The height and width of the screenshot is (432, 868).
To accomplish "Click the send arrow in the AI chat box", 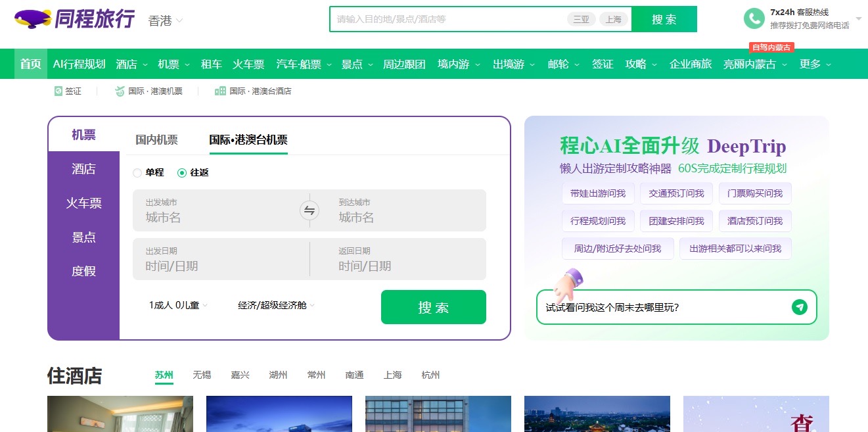I will [799, 307].
